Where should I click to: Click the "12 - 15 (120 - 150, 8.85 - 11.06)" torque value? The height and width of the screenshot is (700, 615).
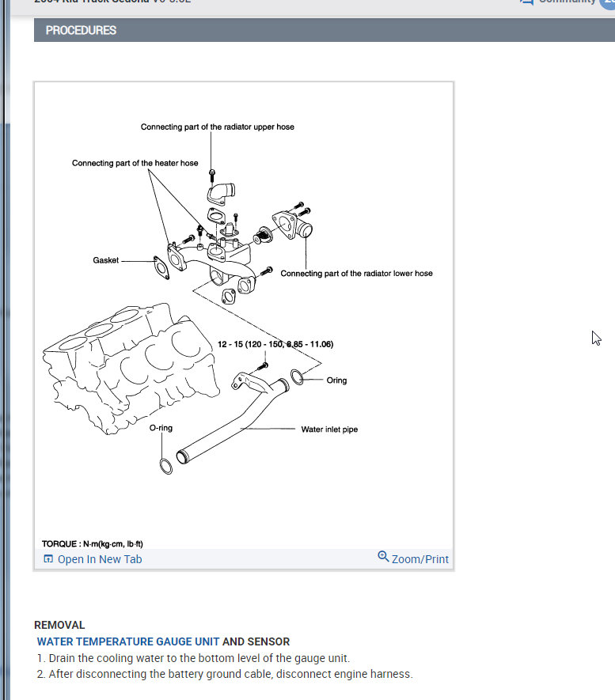[x=275, y=344]
